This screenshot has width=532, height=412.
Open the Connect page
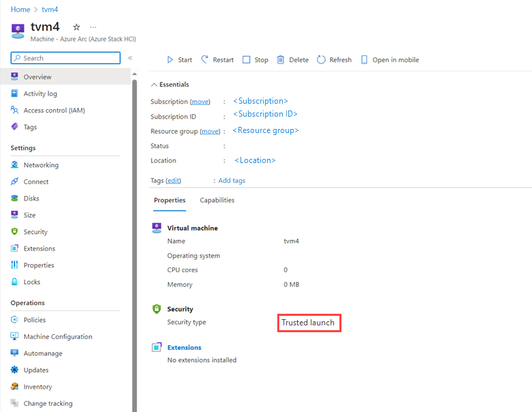[36, 181]
